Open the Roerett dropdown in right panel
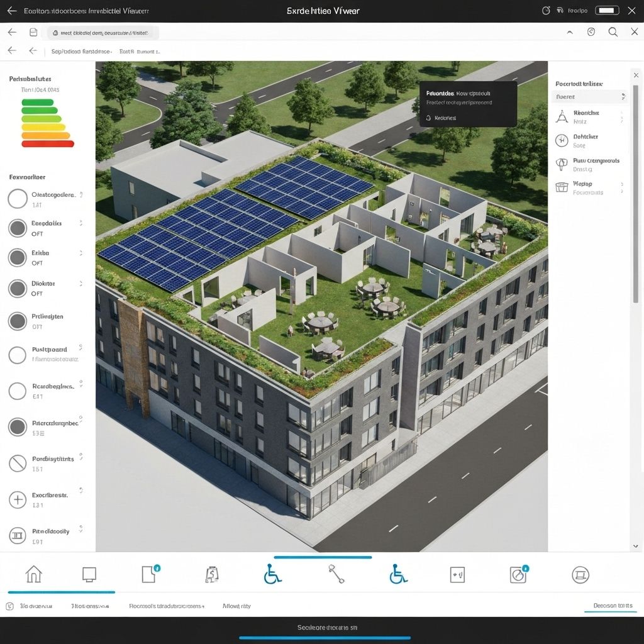 click(589, 97)
